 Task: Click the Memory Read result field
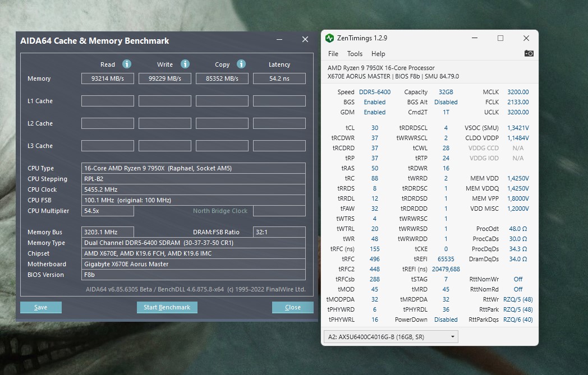(x=108, y=78)
